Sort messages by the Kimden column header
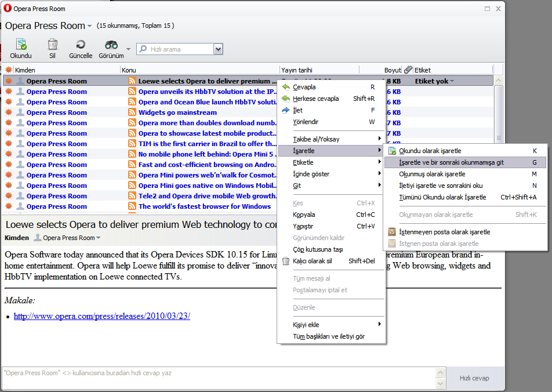The width and height of the screenshot is (552, 392). (67, 70)
